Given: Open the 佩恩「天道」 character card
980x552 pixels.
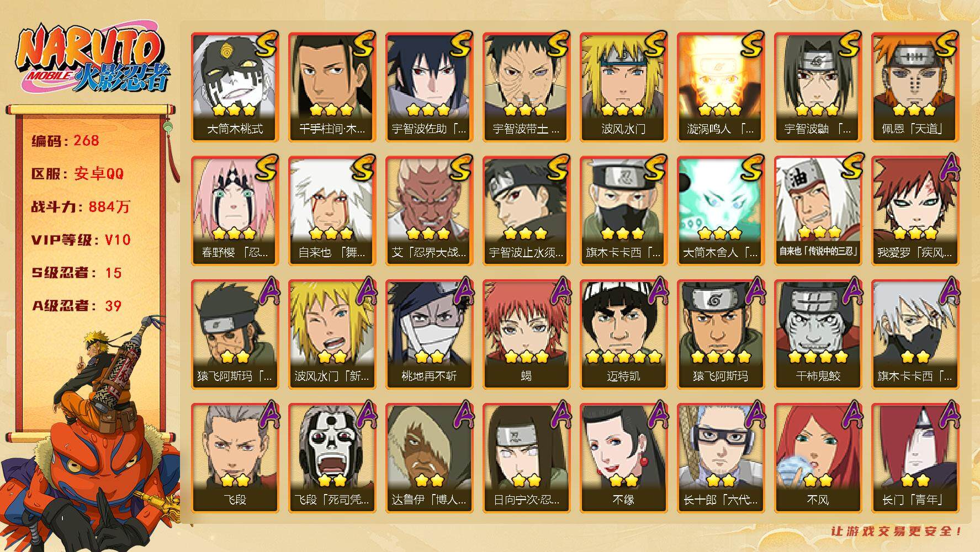Looking at the screenshot, I should point(915,87).
